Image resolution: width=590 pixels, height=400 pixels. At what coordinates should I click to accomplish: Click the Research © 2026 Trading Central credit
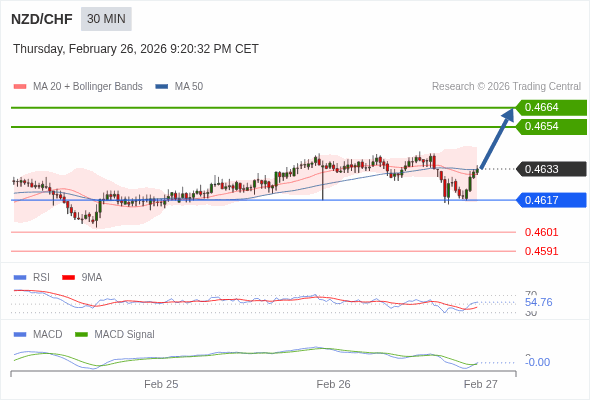pos(506,87)
